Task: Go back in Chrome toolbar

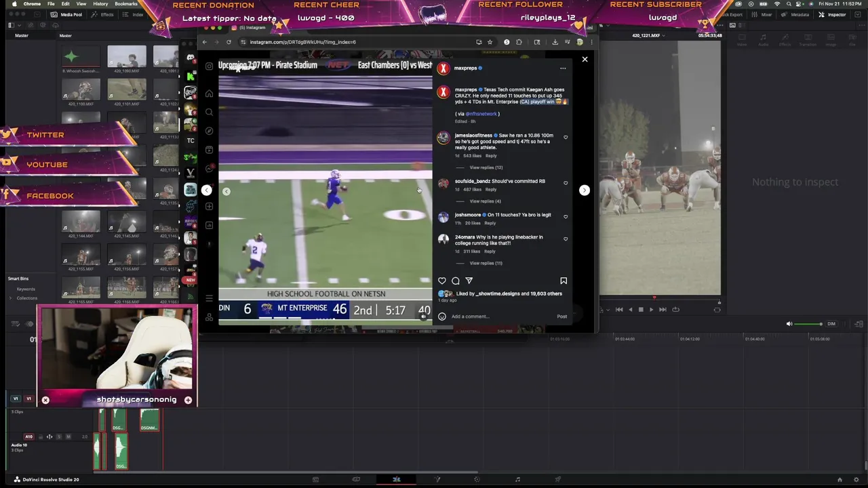Action: pyautogui.click(x=205, y=42)
